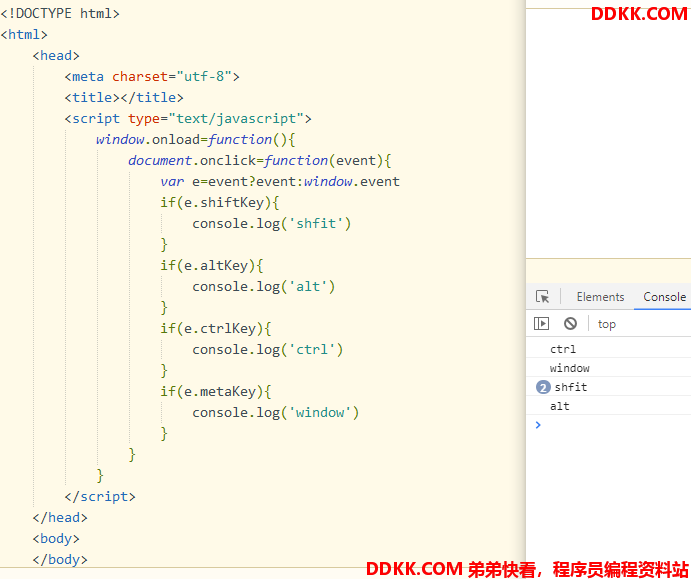691x579 pixels.
Task: Place cursor on document.onclick line
Action: [x=260, y=160]
